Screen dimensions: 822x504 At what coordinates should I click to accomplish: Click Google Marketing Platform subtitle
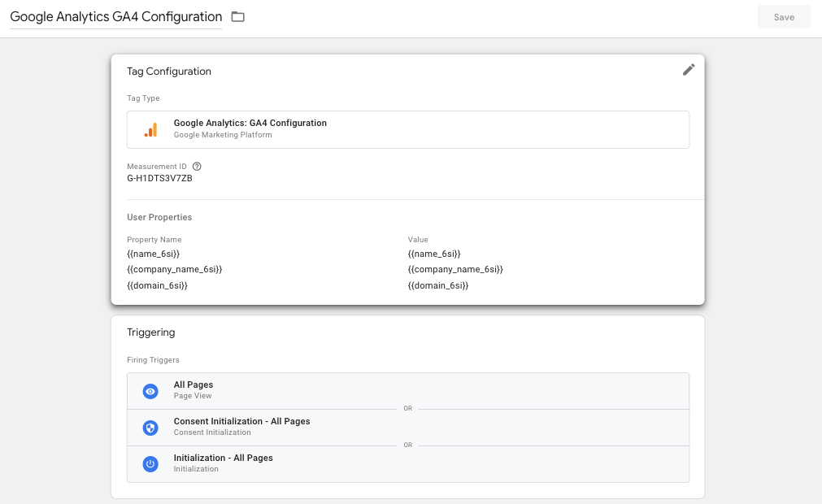pos(223,135)
